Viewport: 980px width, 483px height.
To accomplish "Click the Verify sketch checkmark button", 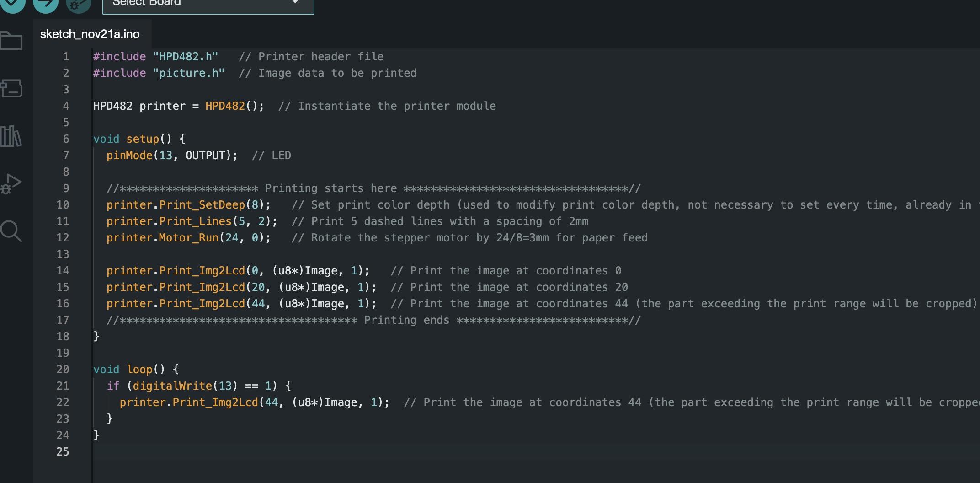I will coord(12,4).
